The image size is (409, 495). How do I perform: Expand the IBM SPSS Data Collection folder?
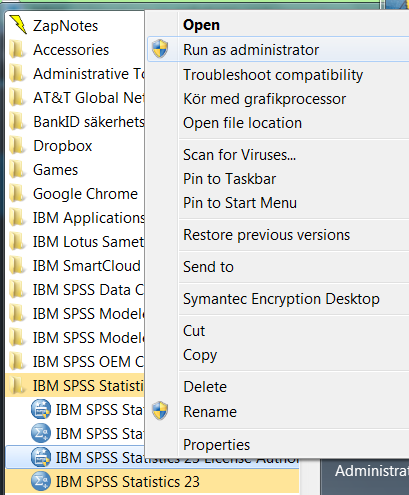coord(75,290)
